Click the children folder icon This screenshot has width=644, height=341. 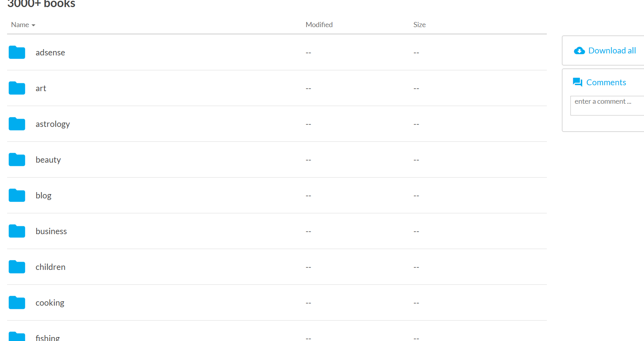pyautogui.click(x=17, y=267)
